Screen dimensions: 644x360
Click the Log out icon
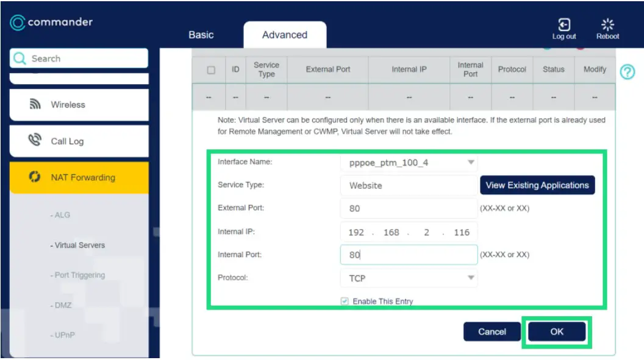[x=564, y=24]
